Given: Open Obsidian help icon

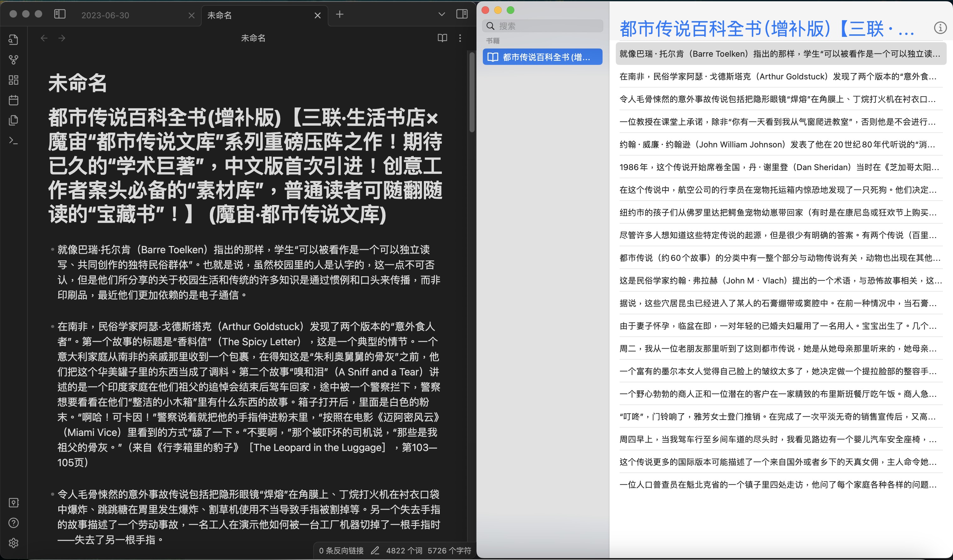Looking at the screenshot, I should [14, 523].
